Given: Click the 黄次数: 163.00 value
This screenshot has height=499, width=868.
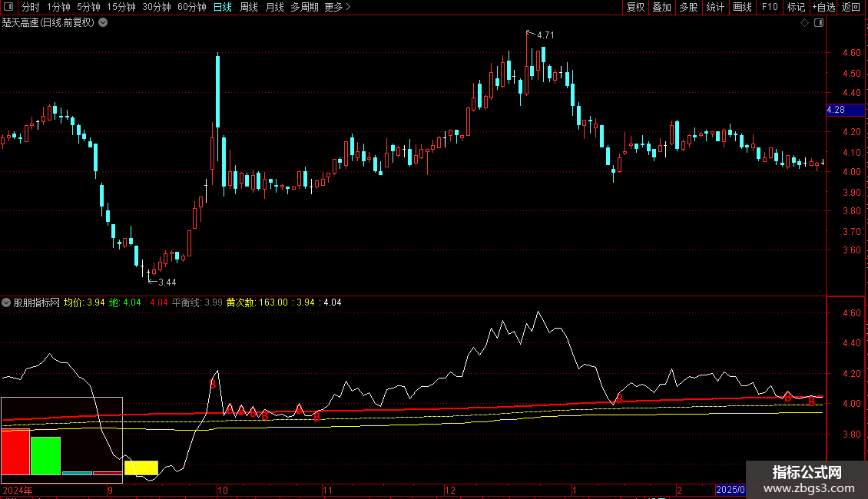Looking at the screenshot, I should pyautogui.click(x=257, y=302).
